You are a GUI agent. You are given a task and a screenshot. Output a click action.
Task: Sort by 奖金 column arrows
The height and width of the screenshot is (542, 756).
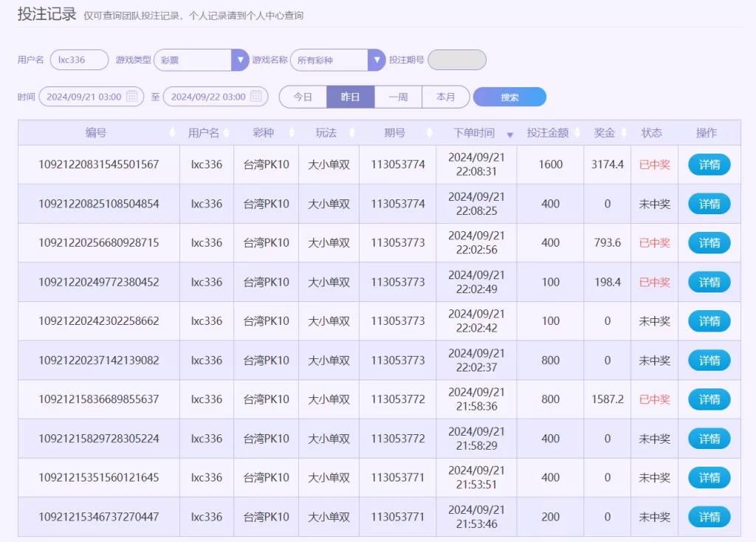(x=623, y=133)
